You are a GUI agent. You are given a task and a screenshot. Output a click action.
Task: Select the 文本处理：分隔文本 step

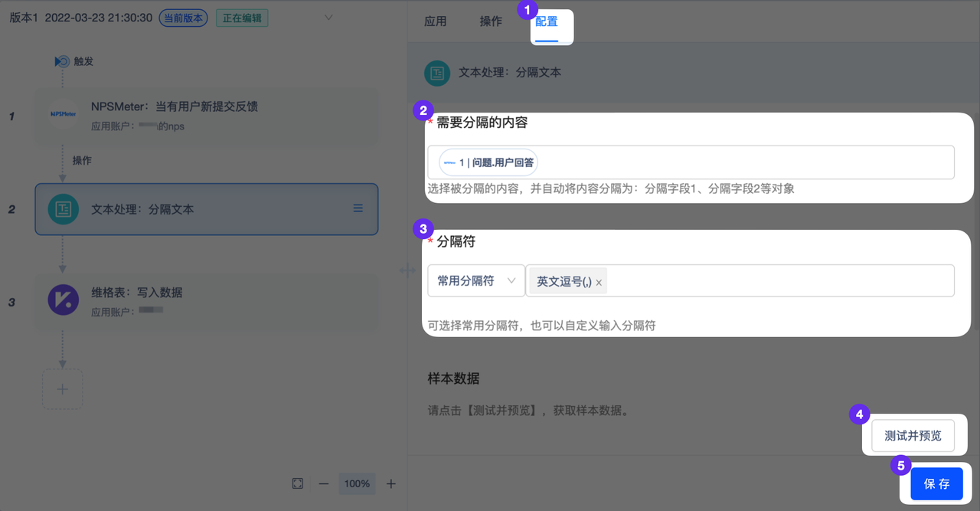click(x=207, y=209)
